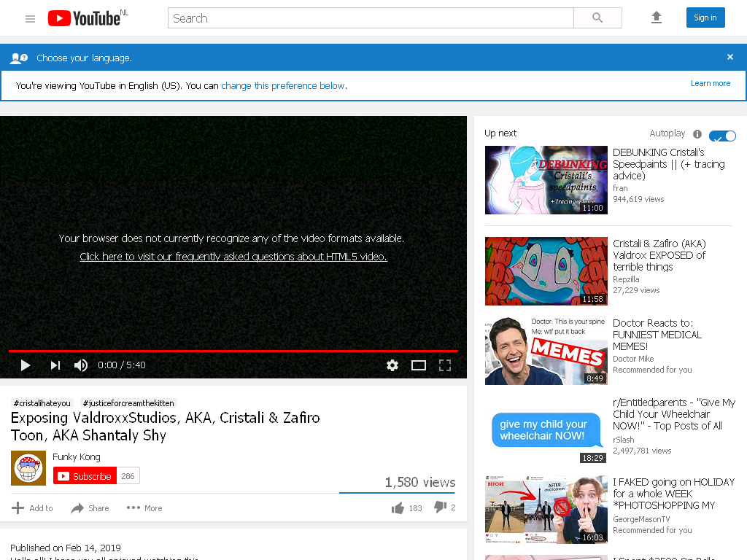The image size is (747, 560).
Task: Open the hamburger guide menu
Action: [30, 18]
